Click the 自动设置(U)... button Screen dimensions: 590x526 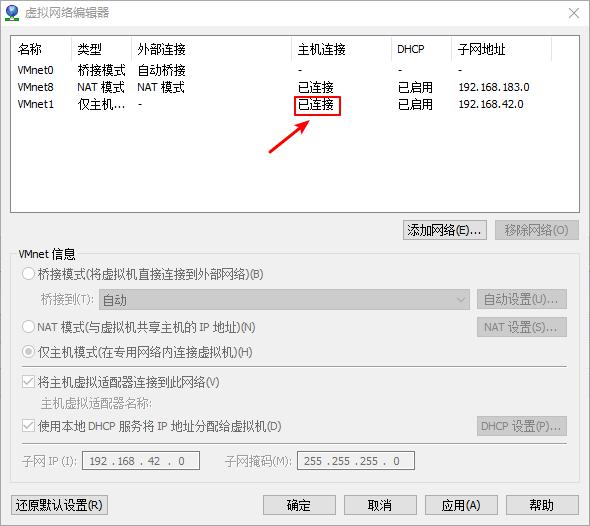pyautogui.click(x=522, y=299)
